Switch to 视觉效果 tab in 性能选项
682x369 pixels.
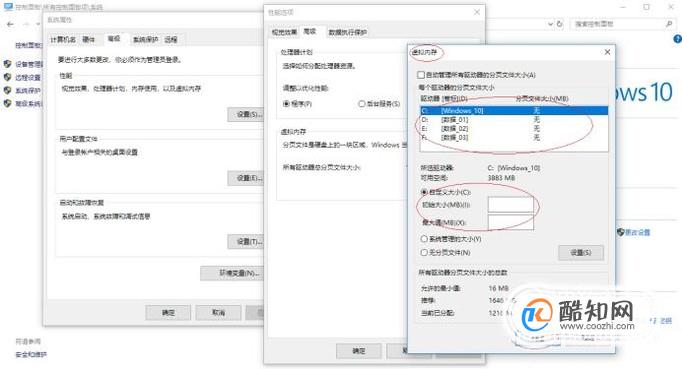pos(284,32)
